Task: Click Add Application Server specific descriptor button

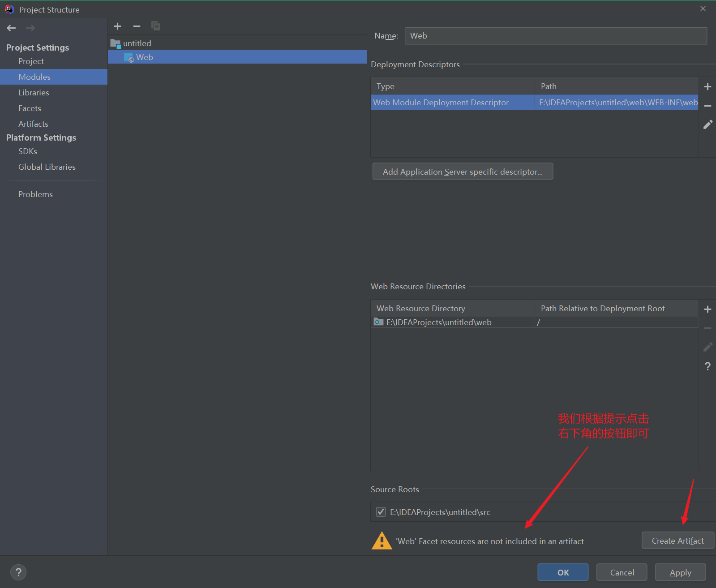Action: [x=463, y=172]
